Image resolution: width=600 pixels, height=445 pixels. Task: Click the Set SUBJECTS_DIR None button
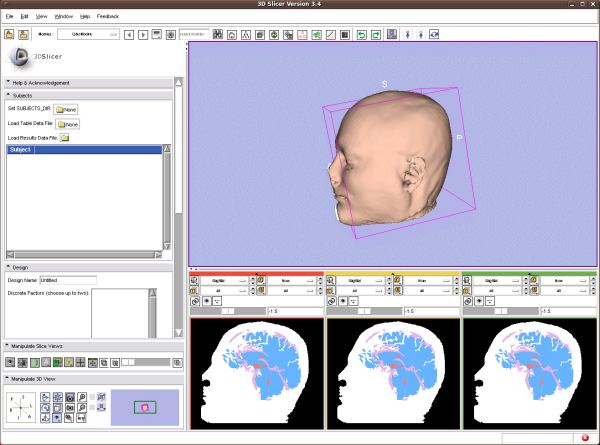(66, 109)
